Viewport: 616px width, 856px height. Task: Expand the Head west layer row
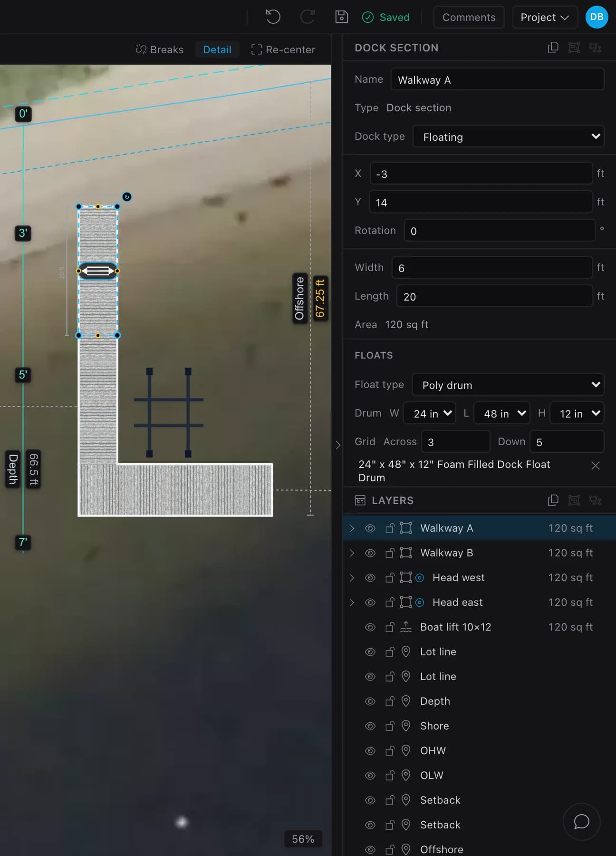pos(352,577)
